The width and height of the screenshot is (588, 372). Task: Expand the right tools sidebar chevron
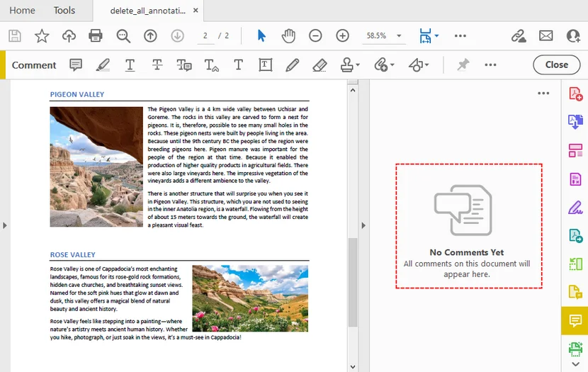click(x=576, y=364)
